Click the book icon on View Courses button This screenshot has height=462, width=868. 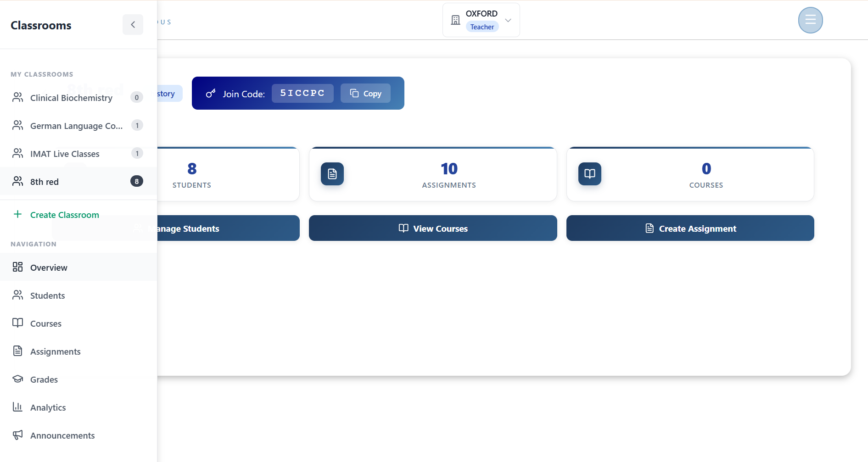point(403,228)
